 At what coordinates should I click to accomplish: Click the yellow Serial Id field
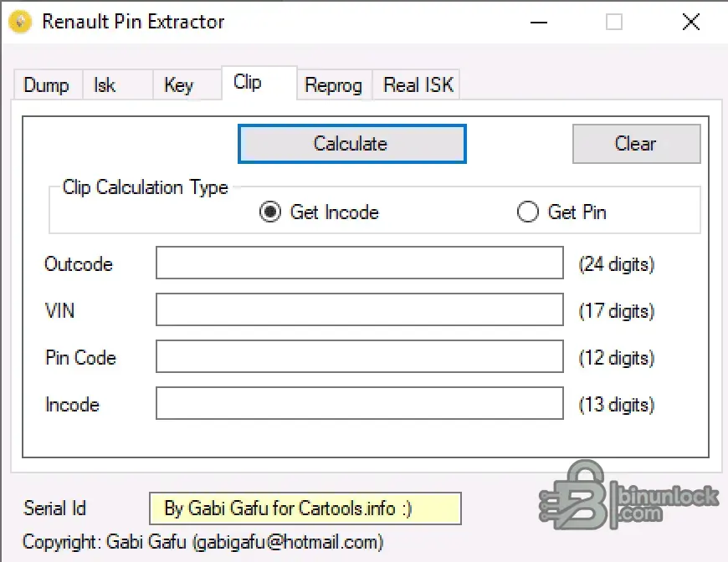pos(305,508)
